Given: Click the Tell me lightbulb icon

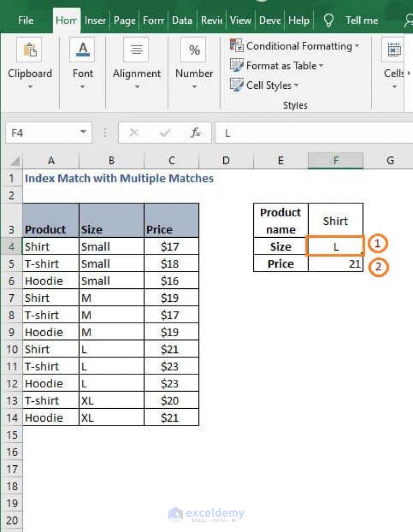Looking at the screenshot, I should (328, 20).
